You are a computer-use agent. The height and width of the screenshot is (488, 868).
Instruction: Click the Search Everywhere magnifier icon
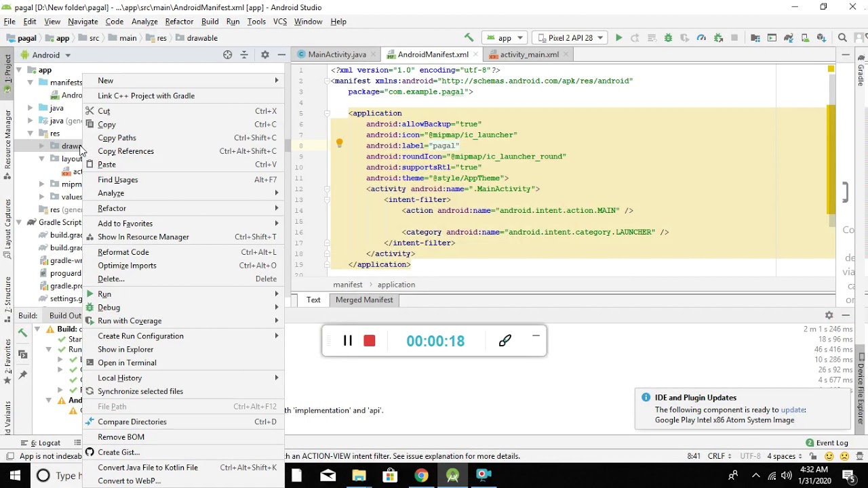click(x=842, y=38)
